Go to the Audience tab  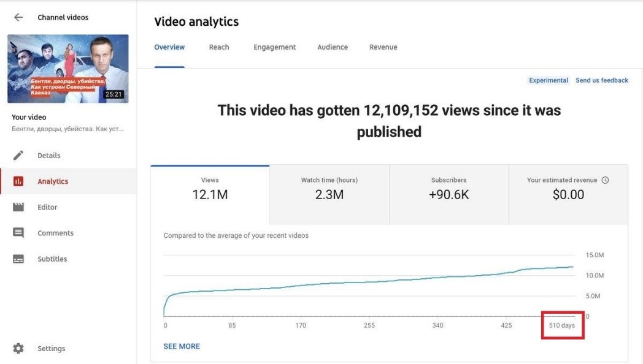[333, 47]
